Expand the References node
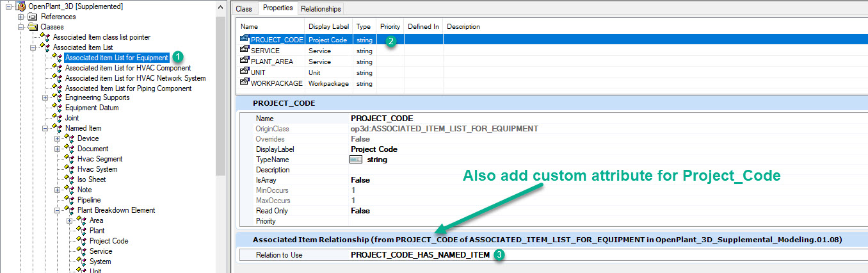Screen dimensions: 868x273 [21, 17]
